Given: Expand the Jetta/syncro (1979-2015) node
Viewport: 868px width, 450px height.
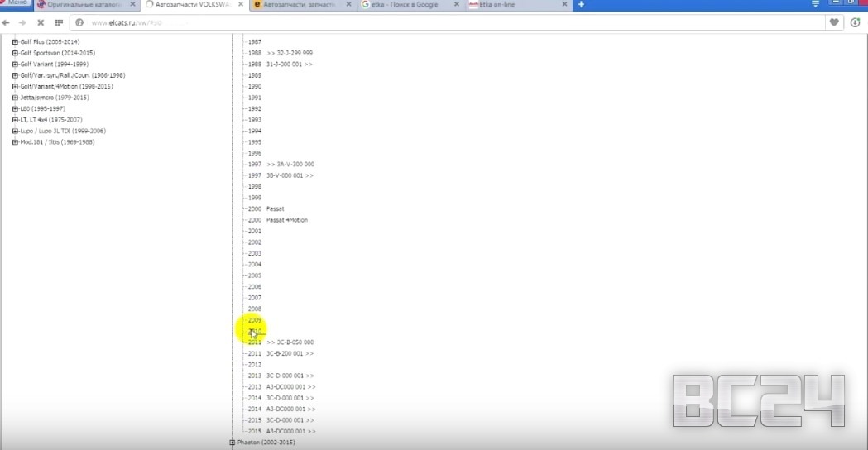Looking at the screenshot, I should [x=15, y=98].
